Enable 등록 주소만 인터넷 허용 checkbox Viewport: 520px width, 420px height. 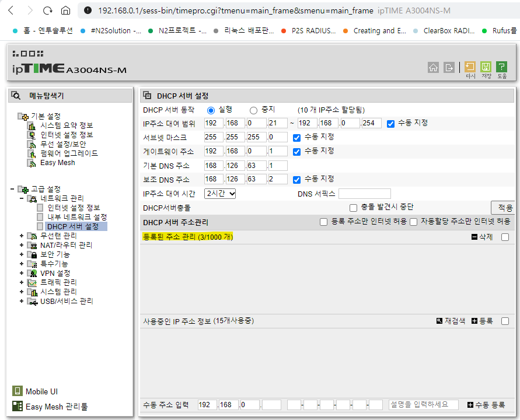pyautogui.click(x=324, y=222)
